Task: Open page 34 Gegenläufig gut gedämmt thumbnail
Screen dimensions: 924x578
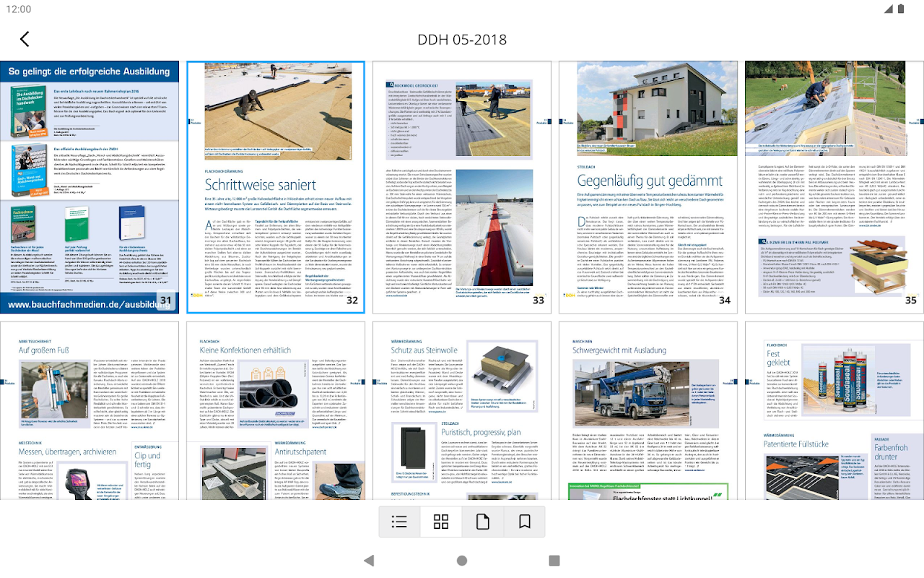Action: pyautogui.click(x=648, y=187)
